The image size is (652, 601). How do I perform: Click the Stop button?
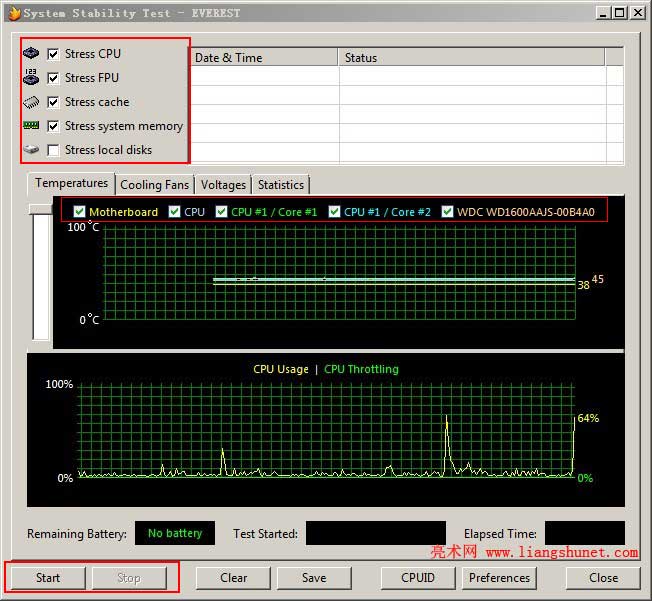[x=129, y=578]
